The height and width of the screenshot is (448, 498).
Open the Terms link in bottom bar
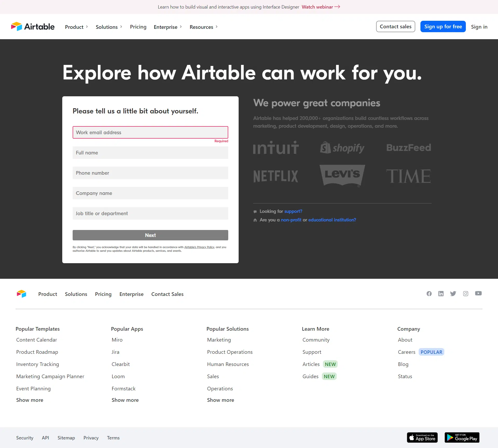tap(113, 438)
